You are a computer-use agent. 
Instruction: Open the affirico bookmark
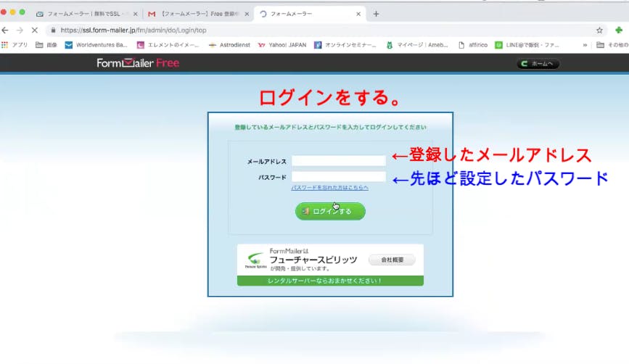point(473,45)
